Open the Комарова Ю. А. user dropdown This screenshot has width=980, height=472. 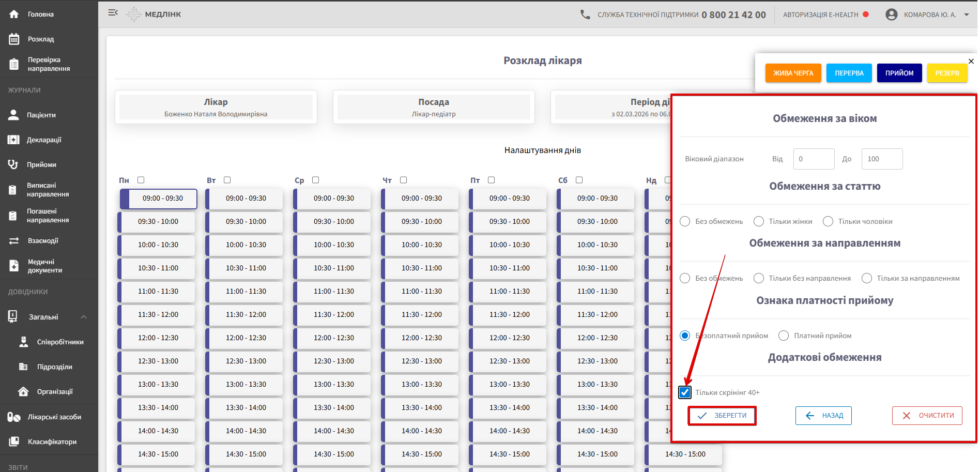click(966, 15)
